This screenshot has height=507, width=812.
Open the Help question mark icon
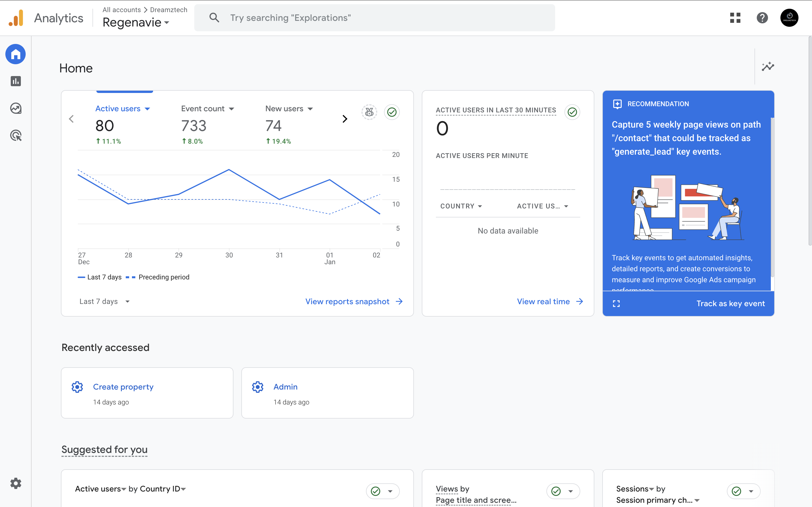point(762,18)
